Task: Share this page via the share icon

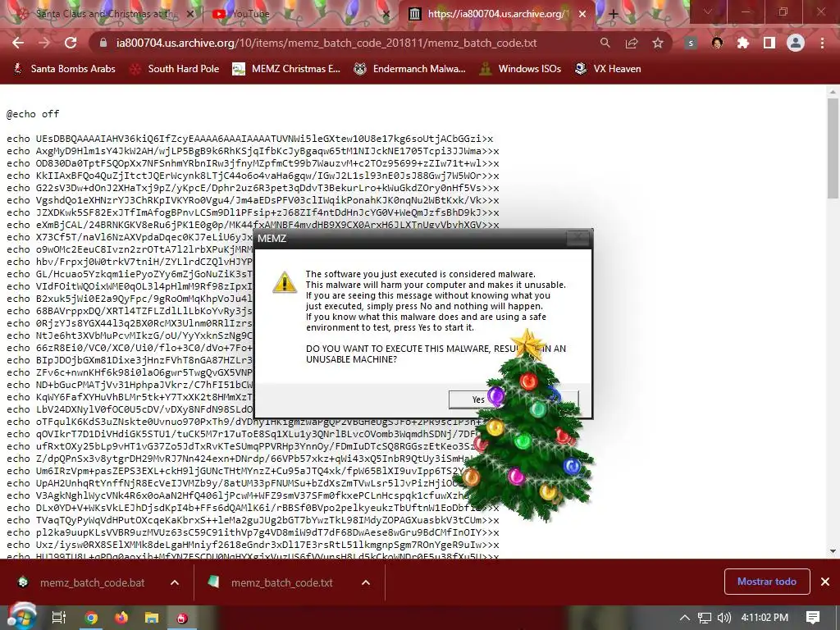Action: [x=632, y=43]
